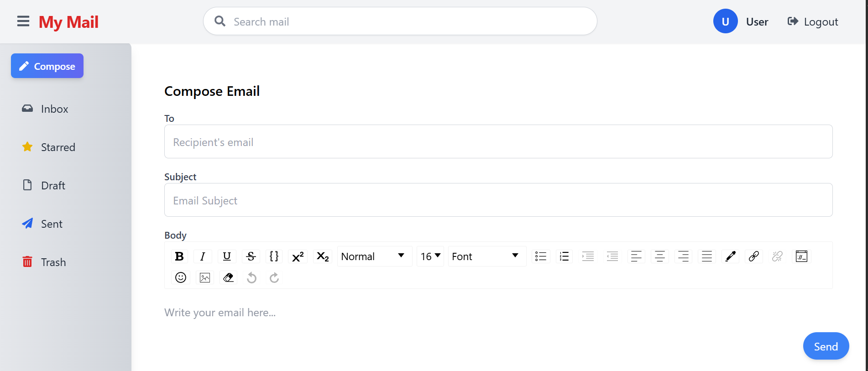Open the font size 16 dropdown
868x371 pixels.
[430, 256]
